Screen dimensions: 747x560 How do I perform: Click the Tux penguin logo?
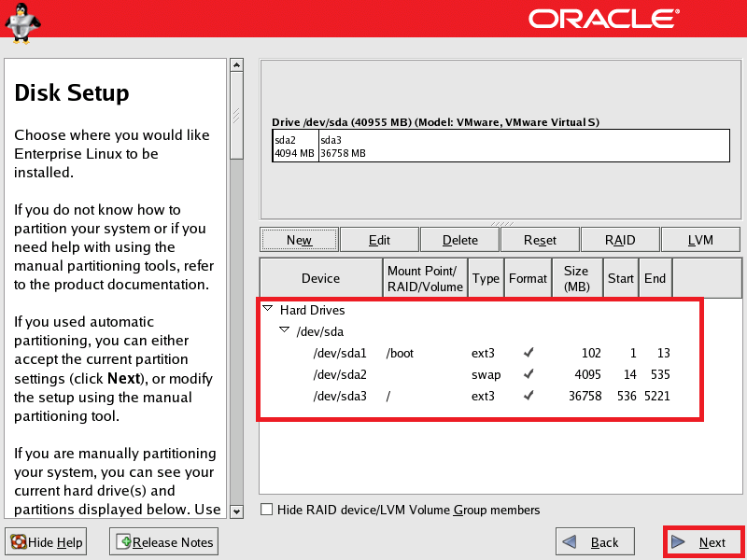[22, 23]
